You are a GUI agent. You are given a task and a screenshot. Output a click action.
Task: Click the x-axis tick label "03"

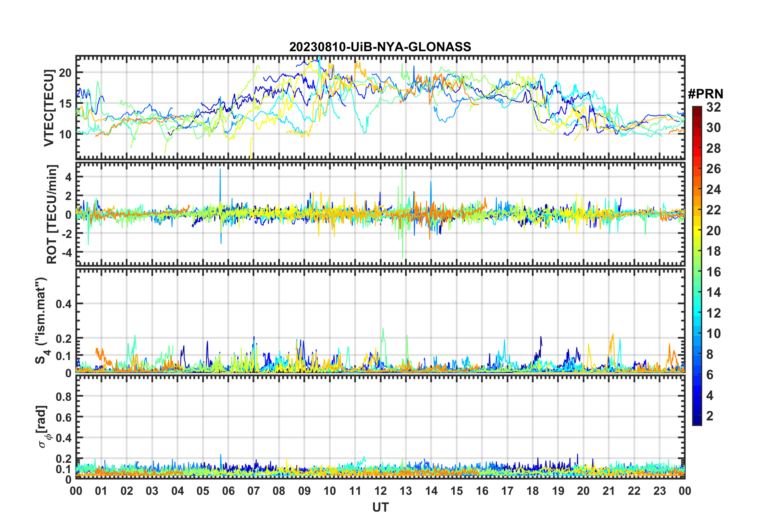[x=152, y=491]
